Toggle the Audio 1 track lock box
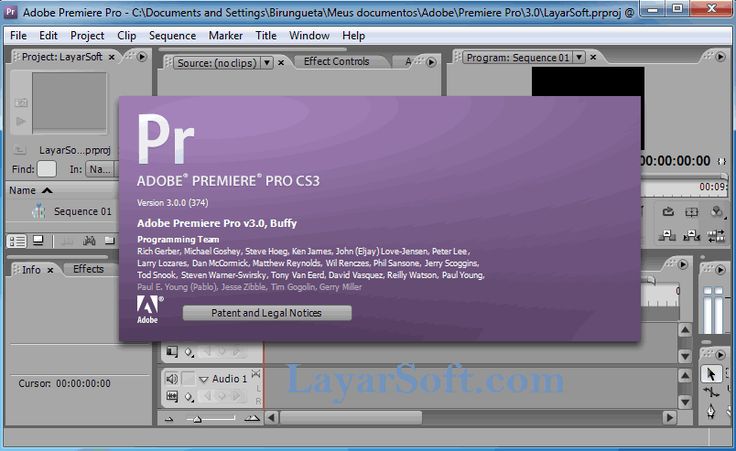Image resolution: width=736 pixels, height=451 pixels. [188, 378]
